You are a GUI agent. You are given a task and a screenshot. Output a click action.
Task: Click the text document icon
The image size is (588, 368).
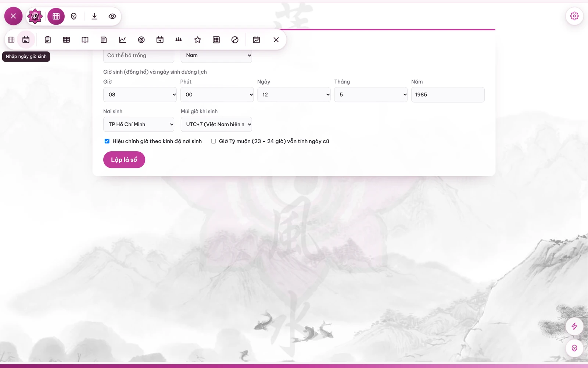pos(104,40)
